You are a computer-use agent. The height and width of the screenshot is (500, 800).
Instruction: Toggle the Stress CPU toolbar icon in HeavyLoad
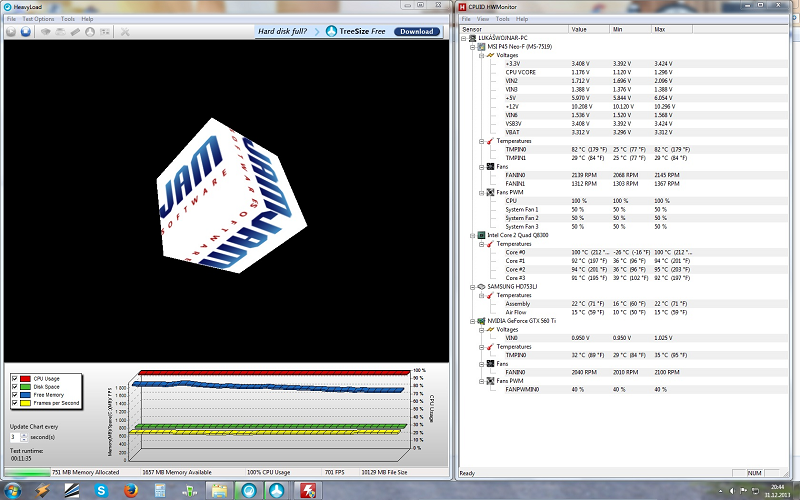point(45,32)
